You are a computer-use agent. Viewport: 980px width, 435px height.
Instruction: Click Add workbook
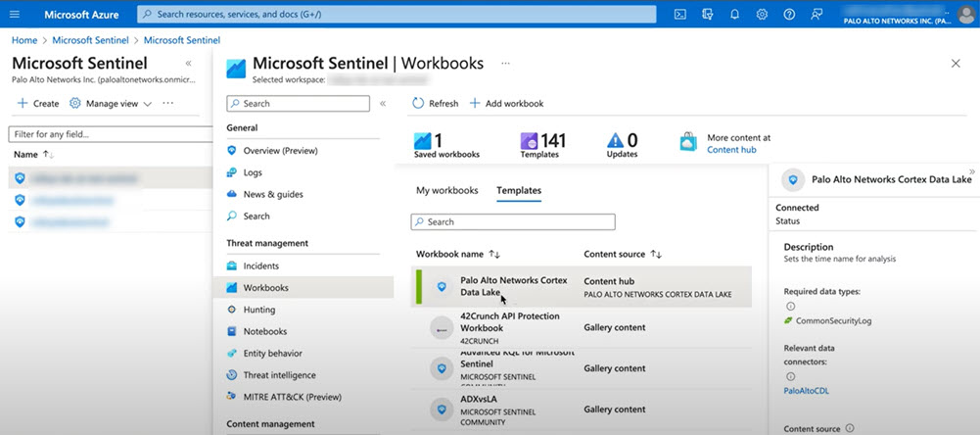click(506, 104)
